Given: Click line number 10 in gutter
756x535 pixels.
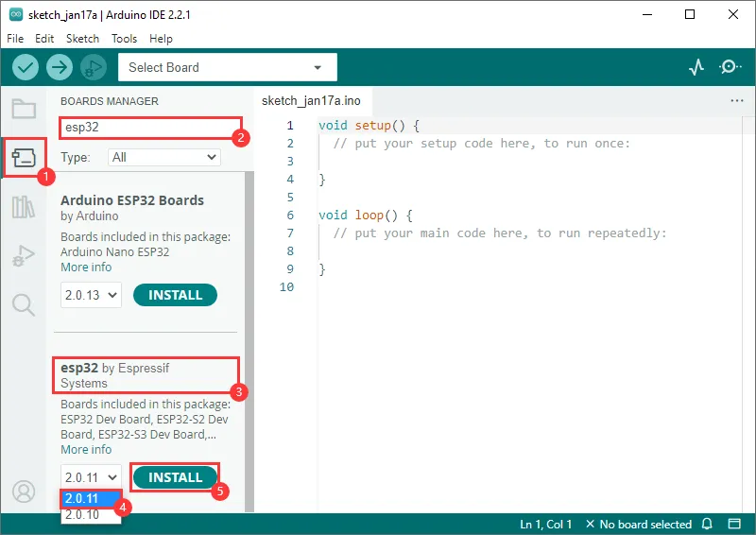Looking at the screenshot, I should coord(286,287).
